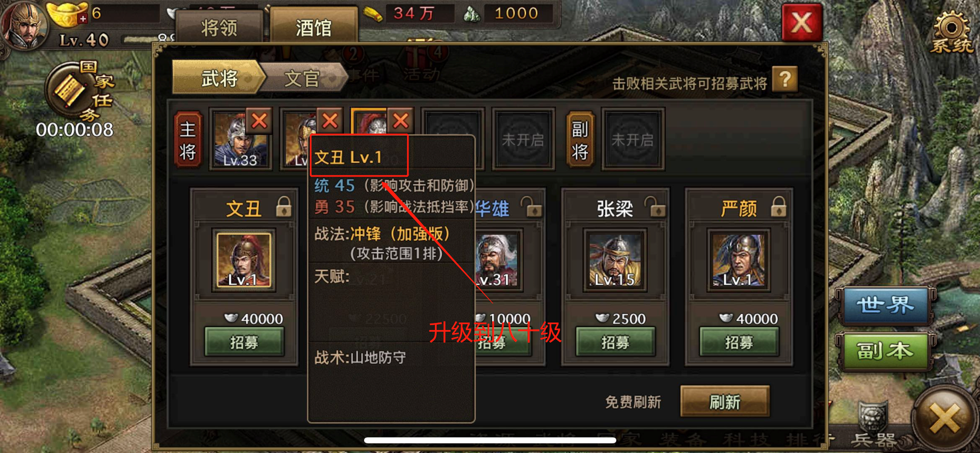Recruit 张梁 with the 招募 button
Screen dimensions: 980x453
pyautogui.click(x=615, y=342)
